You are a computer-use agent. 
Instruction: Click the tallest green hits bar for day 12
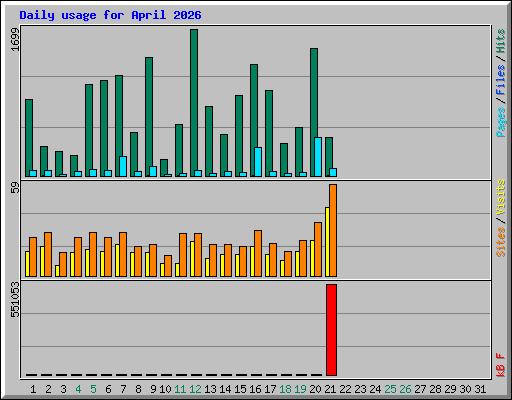[194, 103]
